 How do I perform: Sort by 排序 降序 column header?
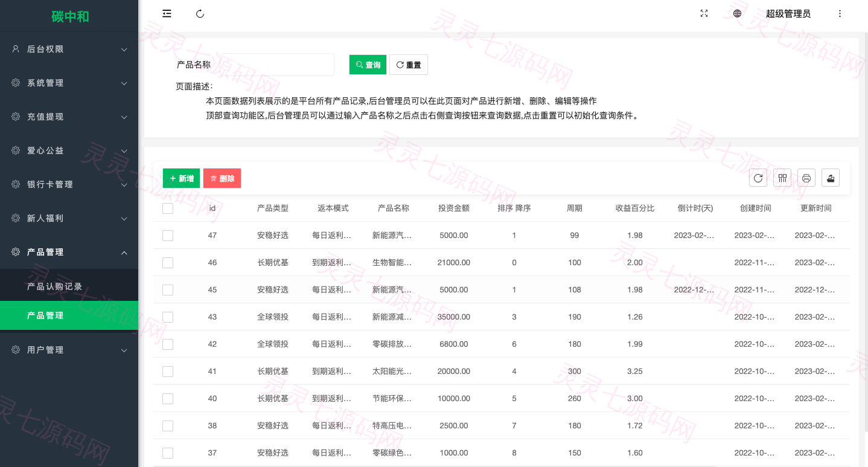[x=514, y=208]
